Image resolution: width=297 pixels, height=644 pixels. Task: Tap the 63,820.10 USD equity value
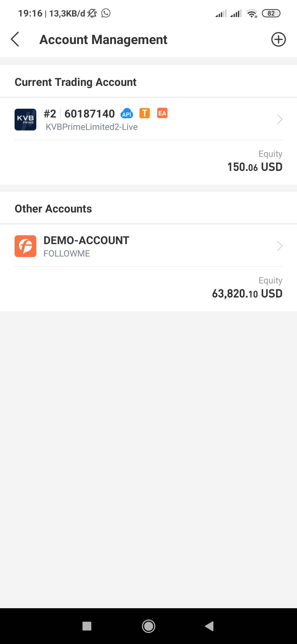point(247,293)
